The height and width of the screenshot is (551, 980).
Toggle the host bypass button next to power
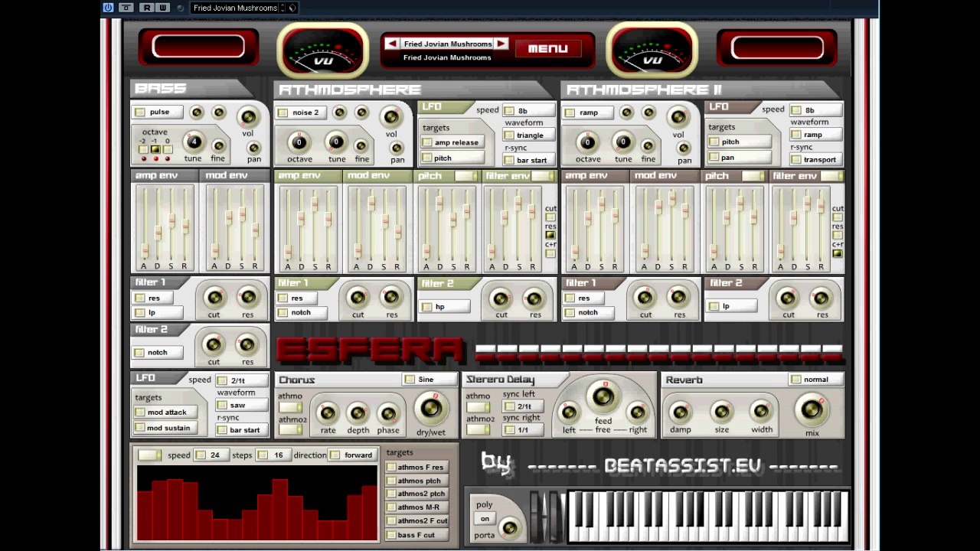click(126, 8)
